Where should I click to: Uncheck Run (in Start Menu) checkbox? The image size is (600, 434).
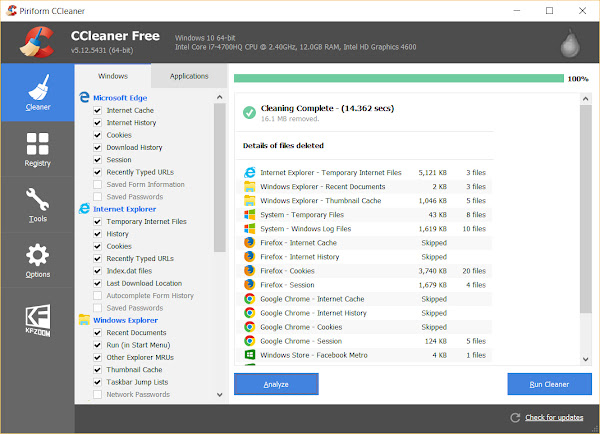click(98, 345)
